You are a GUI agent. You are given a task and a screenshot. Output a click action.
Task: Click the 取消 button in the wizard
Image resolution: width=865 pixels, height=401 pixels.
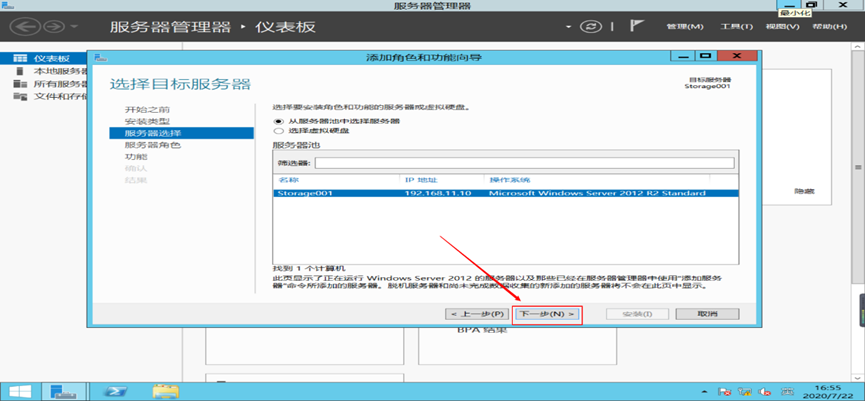coord(707,314)
